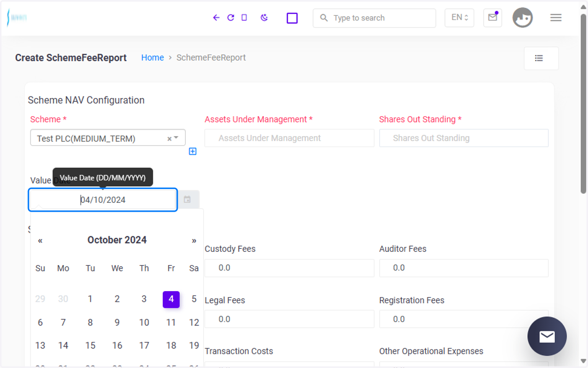Go to previous month in calendar
The height and width of the screenshot is (368, 588).
click(x=40, y=241)
